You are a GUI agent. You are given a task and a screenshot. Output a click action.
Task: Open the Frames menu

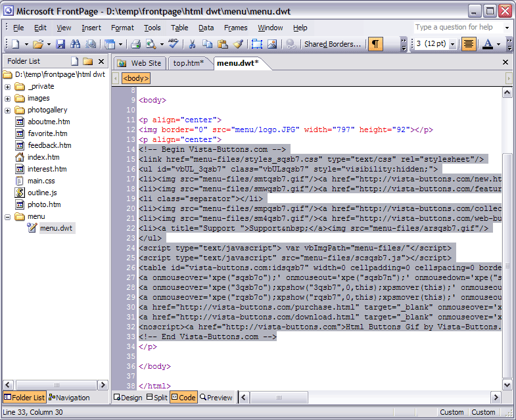tap(235, 28)
